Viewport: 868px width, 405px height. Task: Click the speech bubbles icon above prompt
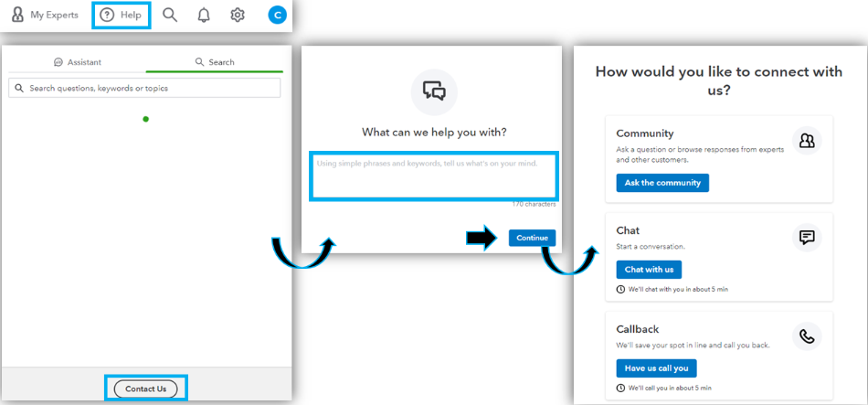[x=434, y=91]
